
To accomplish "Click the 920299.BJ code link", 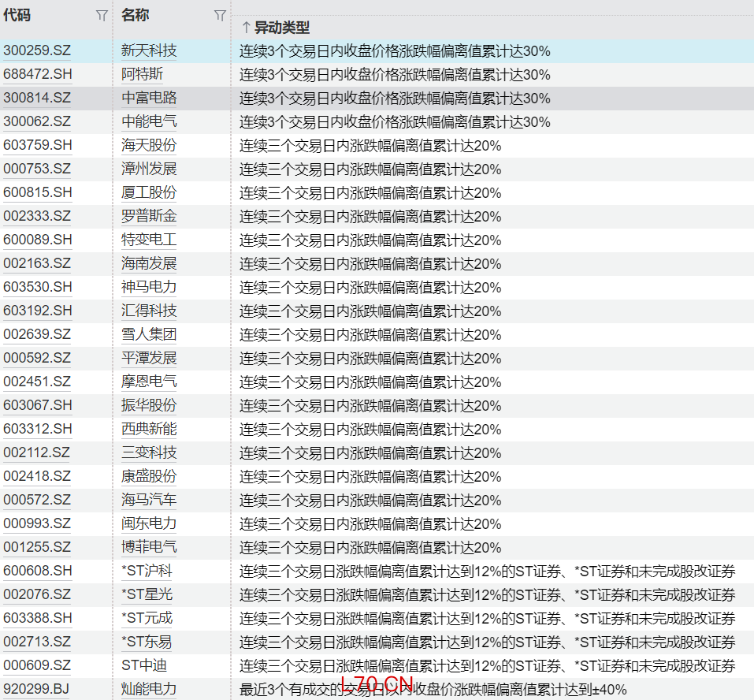I will pyautogui.click(x=35, y=690).
